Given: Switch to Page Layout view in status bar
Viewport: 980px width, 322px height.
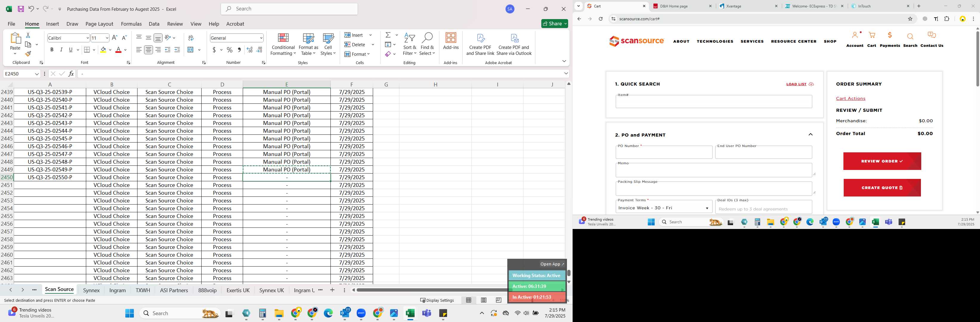Looking at the screenshot, I should point(483,300).
